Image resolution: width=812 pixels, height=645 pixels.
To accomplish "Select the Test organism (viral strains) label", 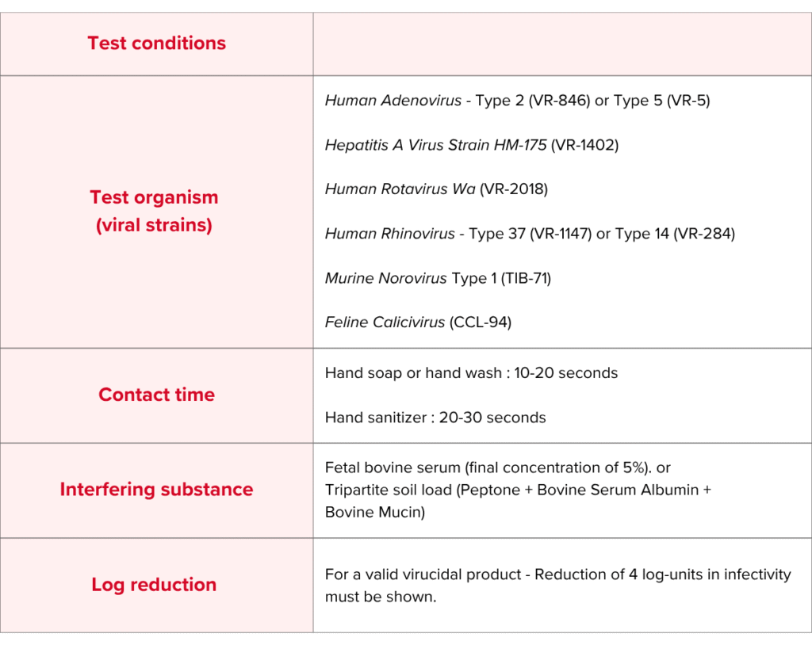I will pyautogui.click(x=154, y=211).
